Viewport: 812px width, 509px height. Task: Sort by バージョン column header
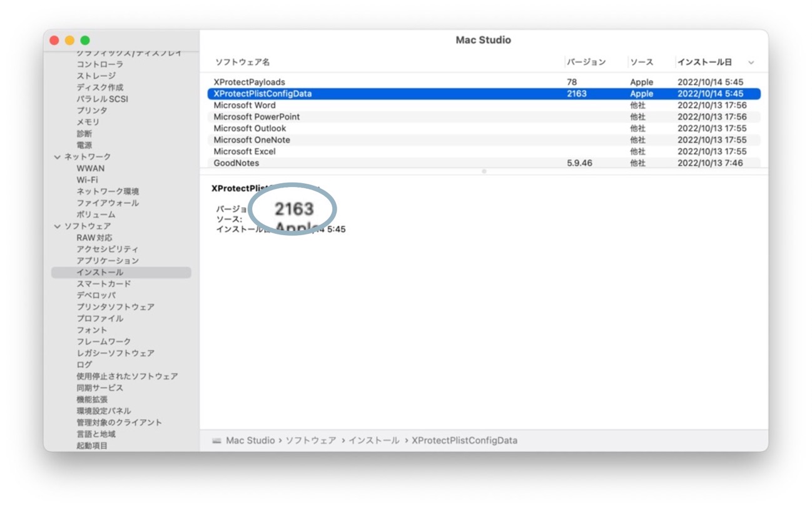(x=586, y=63)
